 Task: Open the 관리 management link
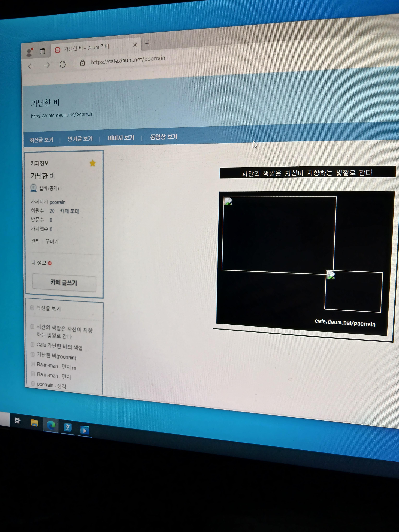pyautogui.click(x=35, y=241)
